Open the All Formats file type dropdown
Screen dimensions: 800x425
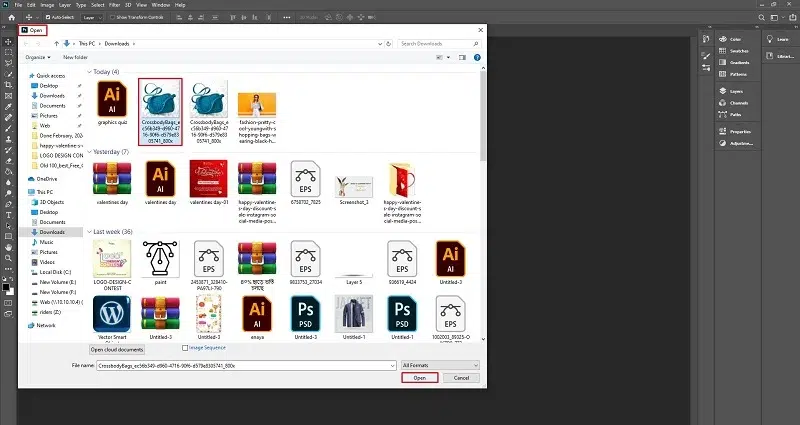[x=440, y=365]
